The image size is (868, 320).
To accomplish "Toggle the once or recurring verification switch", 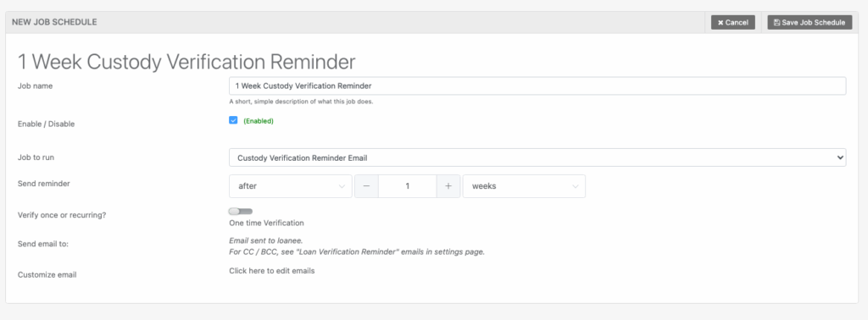I will 240,211.
